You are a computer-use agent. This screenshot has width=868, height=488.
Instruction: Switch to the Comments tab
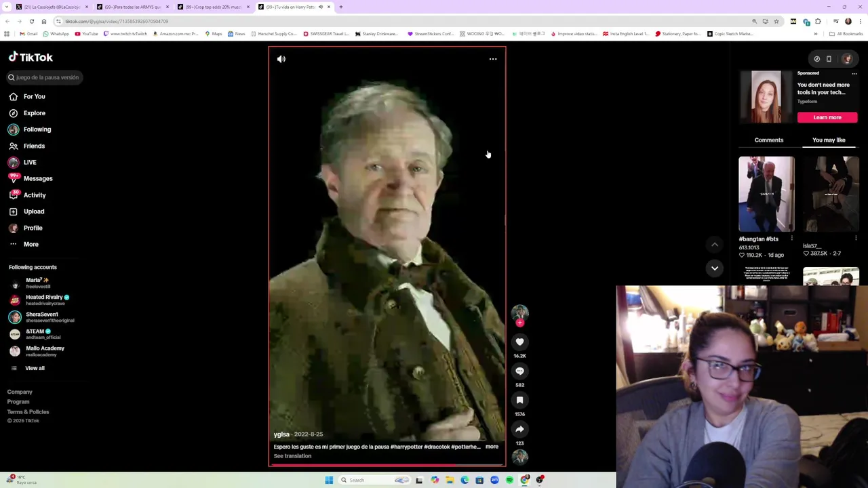click(769, 140)
